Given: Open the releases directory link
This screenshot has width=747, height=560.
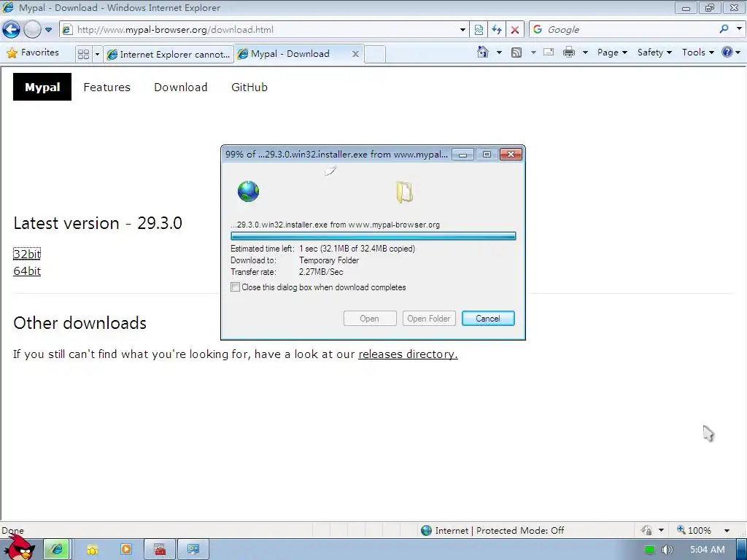Looking at the screenshot, I should (x=408, y=354).
